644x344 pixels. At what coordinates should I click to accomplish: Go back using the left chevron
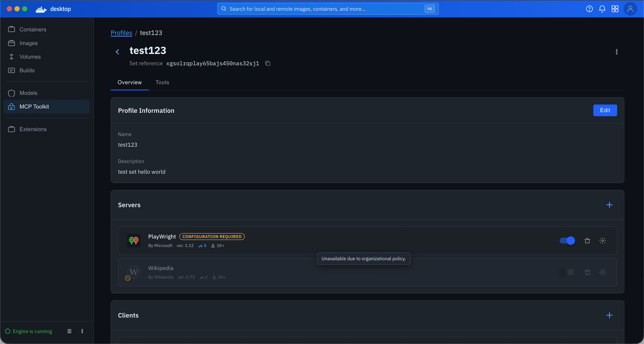(117, 52)
